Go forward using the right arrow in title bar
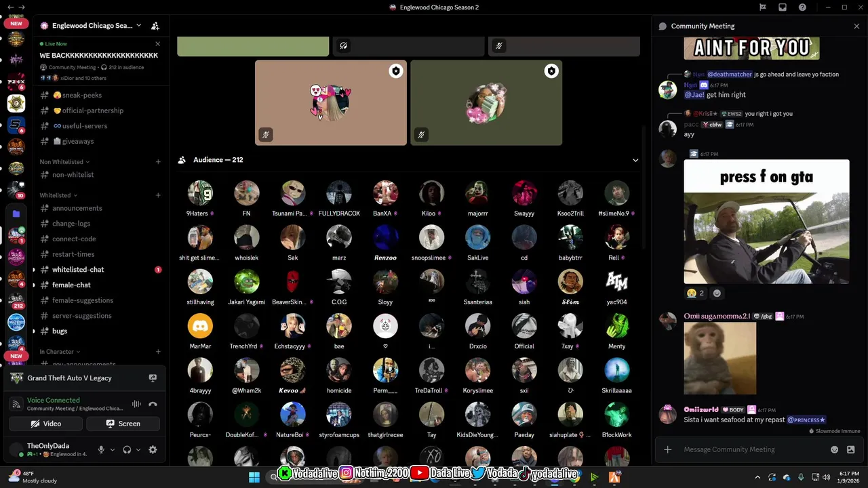 [22, 7]
